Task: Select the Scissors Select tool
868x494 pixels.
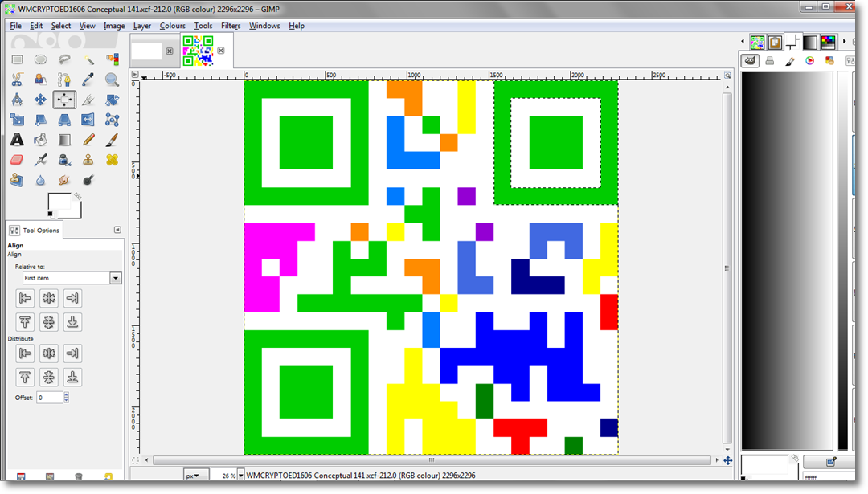Action: pyautogui.click(x=17, y=80)
